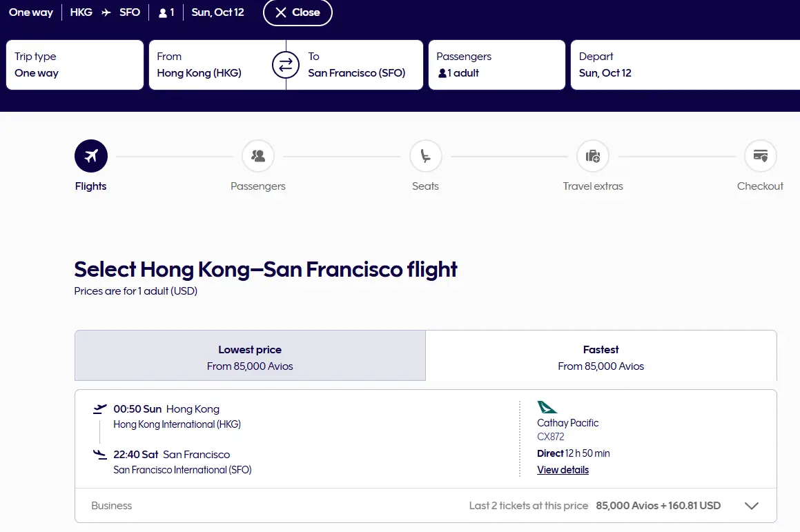
Task: Click the Flights airplane step icon
Action: click(x=90, y=157)
